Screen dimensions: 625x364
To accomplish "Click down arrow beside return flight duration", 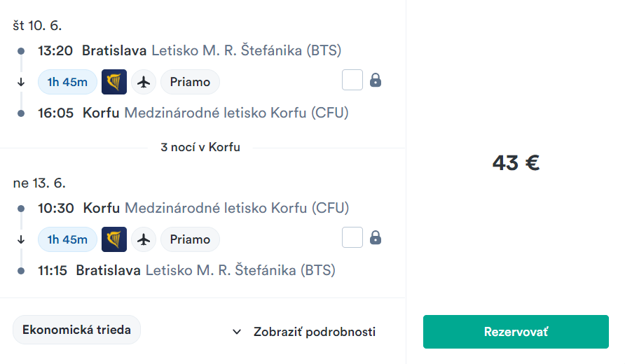I will [21, 239].
